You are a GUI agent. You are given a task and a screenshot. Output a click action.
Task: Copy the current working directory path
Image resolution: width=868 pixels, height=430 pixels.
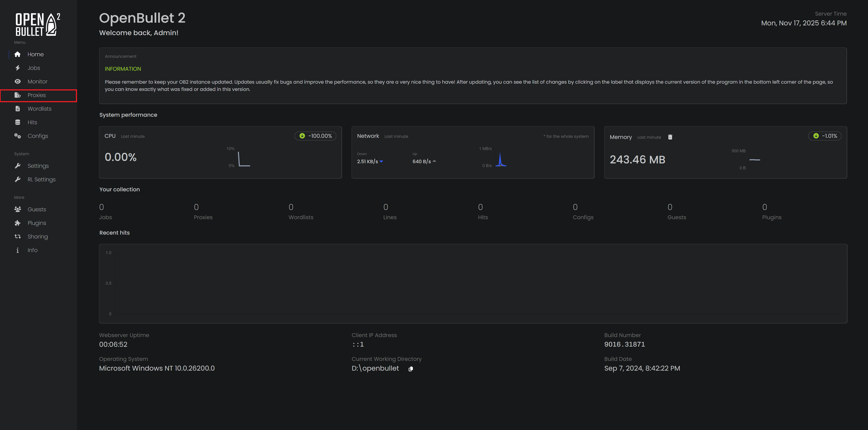(x=410, y=369)
